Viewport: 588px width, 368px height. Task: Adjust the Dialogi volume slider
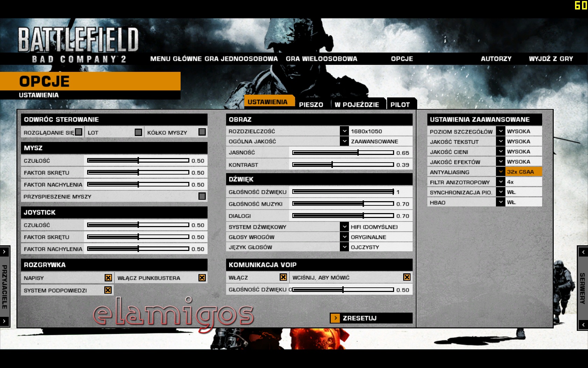[x=343, y=216]
